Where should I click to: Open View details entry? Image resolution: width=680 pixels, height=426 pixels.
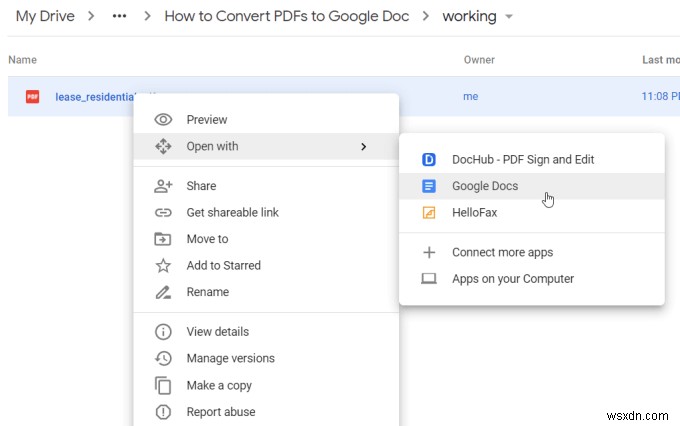[266, 332]
